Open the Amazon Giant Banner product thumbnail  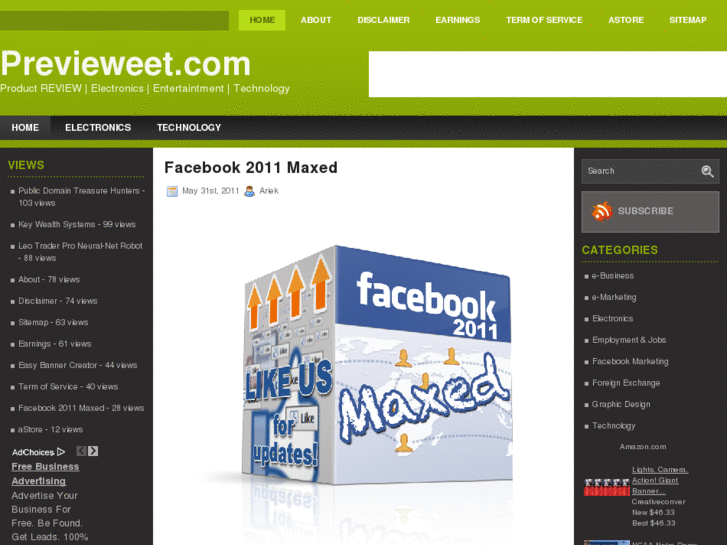coord(606,487)
